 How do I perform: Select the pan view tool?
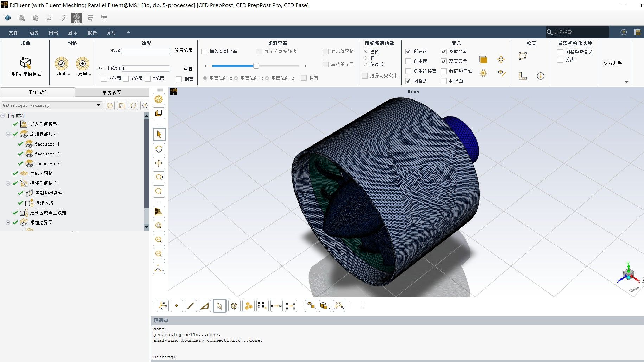(159, 163)
